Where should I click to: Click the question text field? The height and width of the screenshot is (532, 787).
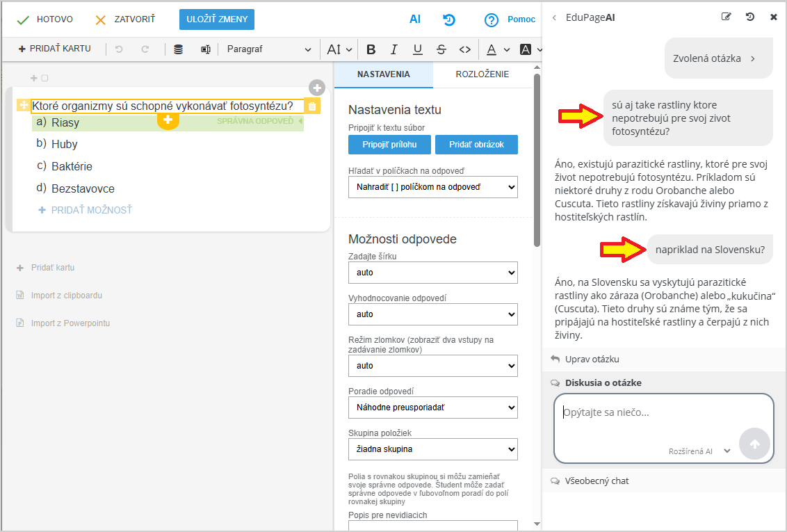pos(168,106)
